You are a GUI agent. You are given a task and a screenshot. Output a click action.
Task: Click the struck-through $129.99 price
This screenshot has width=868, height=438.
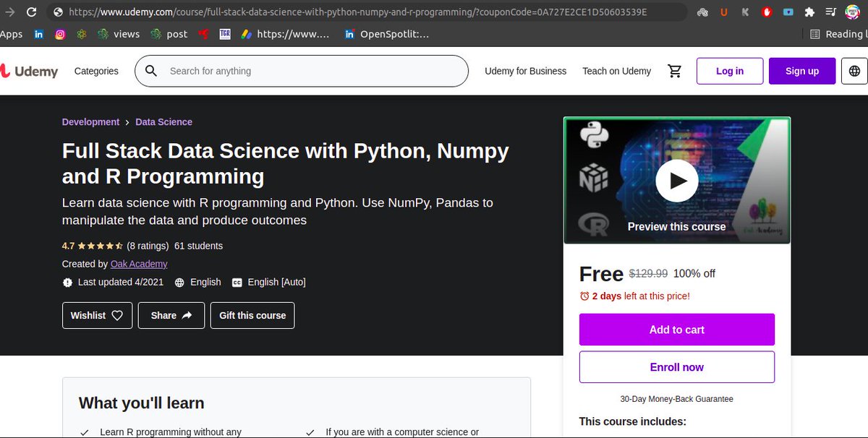648,274
